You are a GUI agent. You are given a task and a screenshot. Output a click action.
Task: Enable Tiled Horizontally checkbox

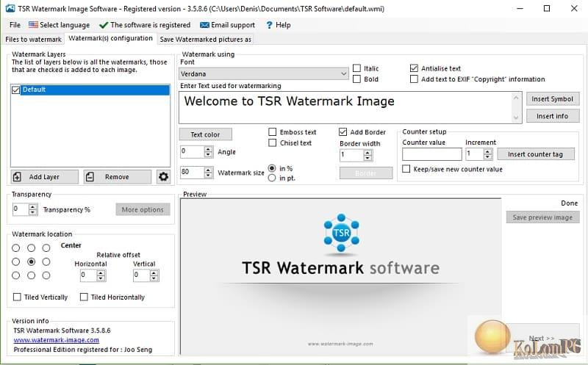coord(84,297)
